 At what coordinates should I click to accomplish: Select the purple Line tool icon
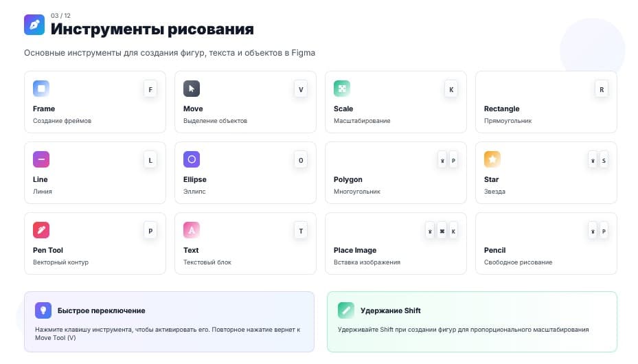(x=41, y=159)
